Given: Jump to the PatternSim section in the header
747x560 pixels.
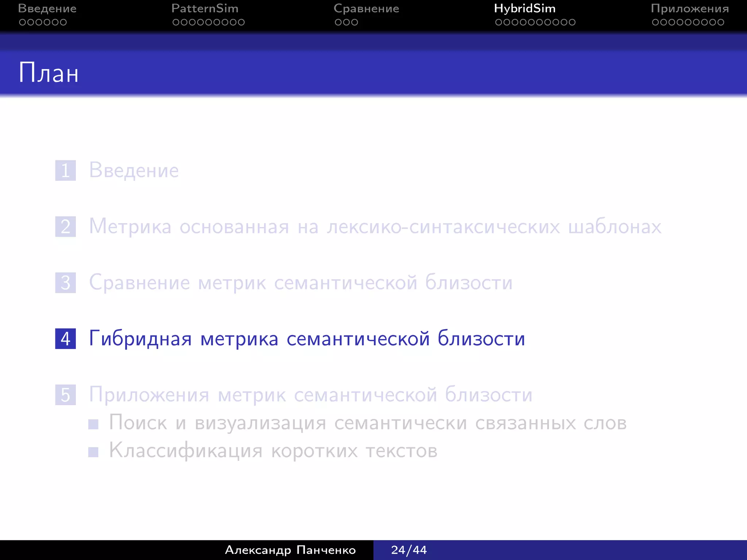Looking at the screenshot, I should pos(205,8).
